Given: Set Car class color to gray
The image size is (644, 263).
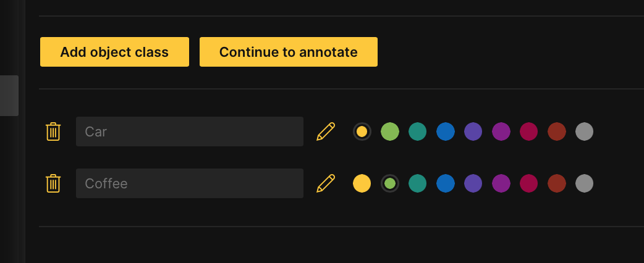Looking at the screenshot, I should [585, 131].
